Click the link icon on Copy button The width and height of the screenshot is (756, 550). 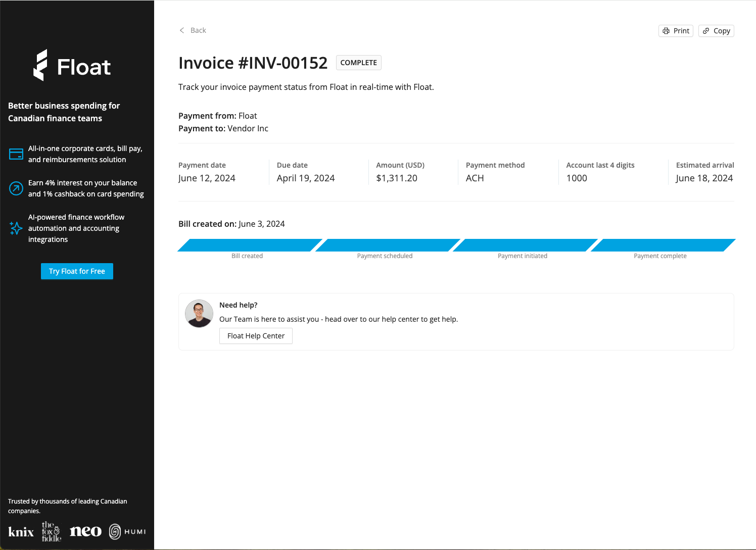click(x=706, y=31)
